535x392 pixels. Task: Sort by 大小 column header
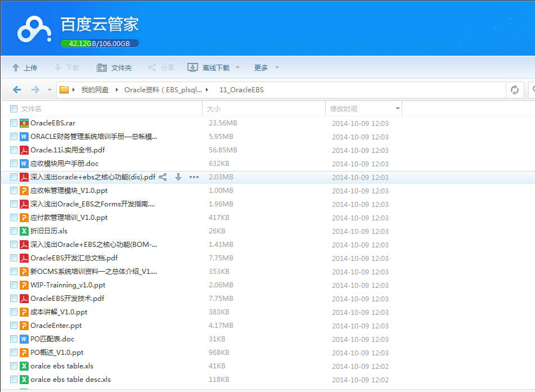pos(214,109)
